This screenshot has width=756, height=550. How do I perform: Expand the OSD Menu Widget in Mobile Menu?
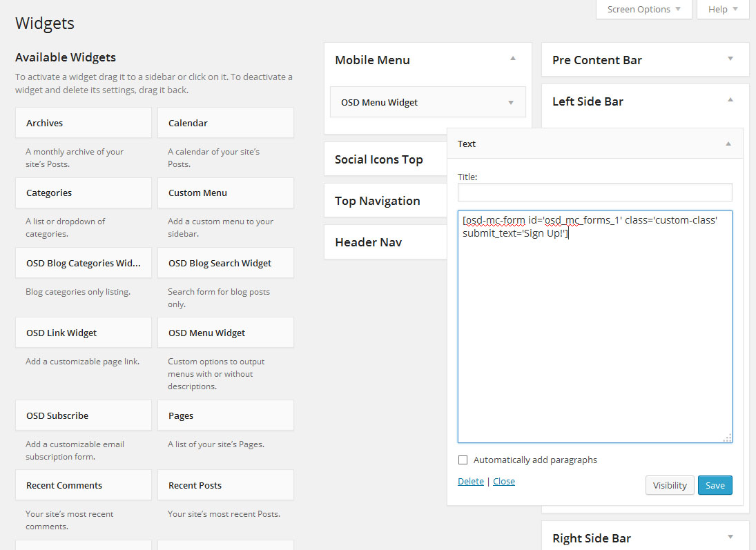(x=511, y=102)
